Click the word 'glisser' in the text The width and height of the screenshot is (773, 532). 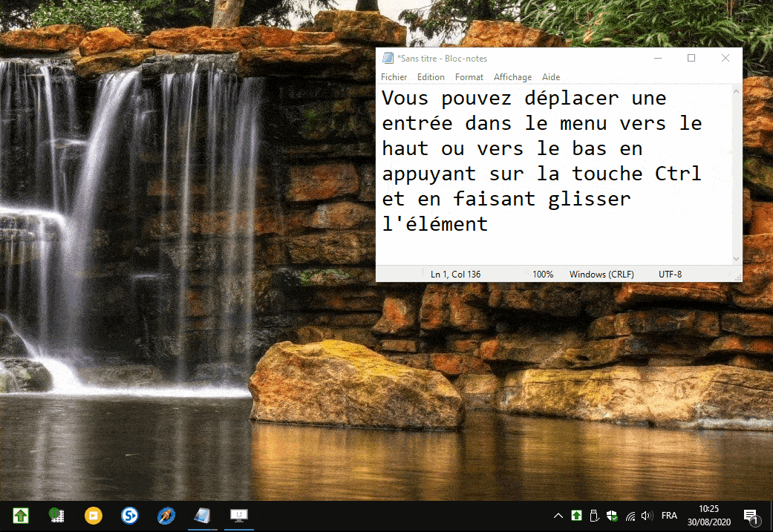(589, 200)
